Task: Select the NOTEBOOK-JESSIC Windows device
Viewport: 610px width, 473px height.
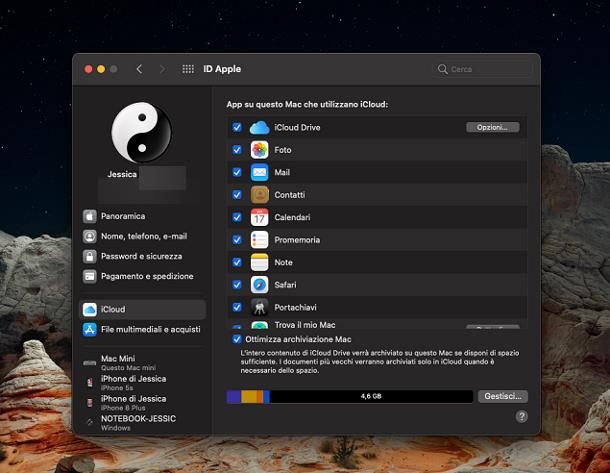Action: [143, 423]
